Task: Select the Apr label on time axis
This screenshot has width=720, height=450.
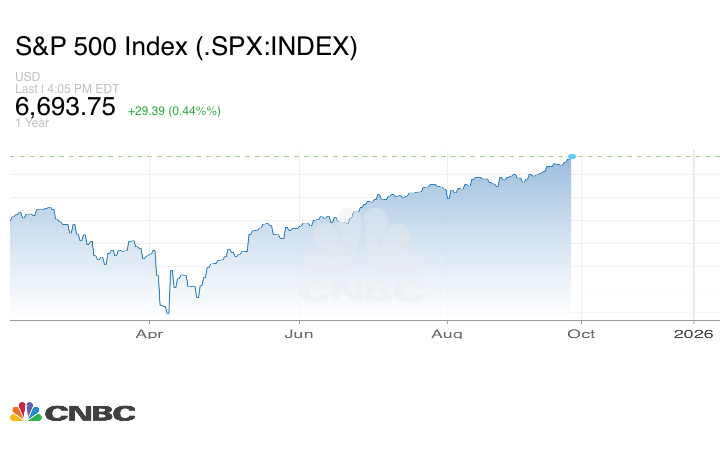Action: tap(149, 333)
